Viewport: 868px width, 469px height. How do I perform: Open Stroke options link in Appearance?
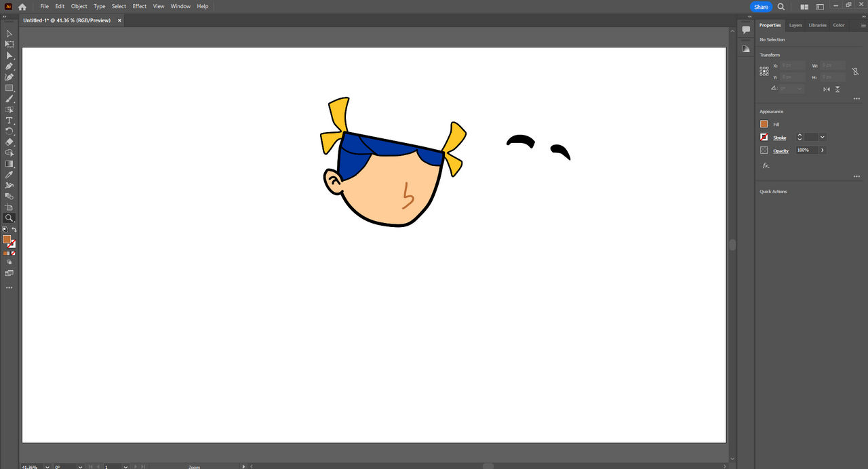point(780,138)
